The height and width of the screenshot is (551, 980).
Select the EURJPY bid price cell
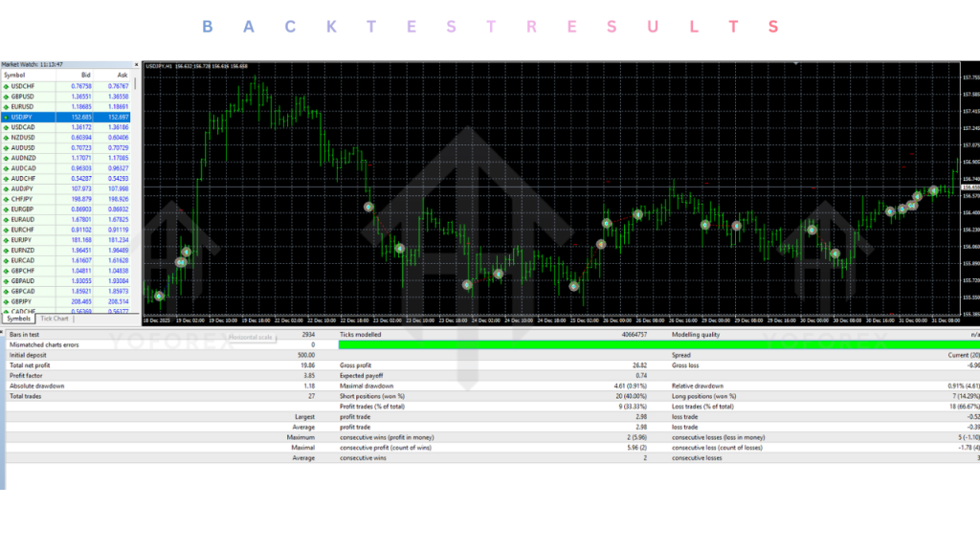tap(80, 240)
